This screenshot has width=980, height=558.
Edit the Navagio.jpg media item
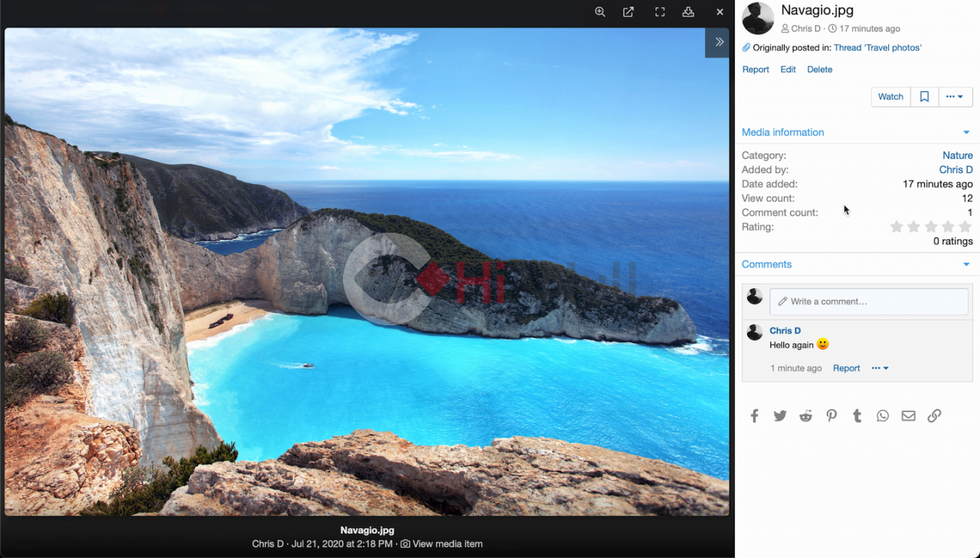(788, 70)
